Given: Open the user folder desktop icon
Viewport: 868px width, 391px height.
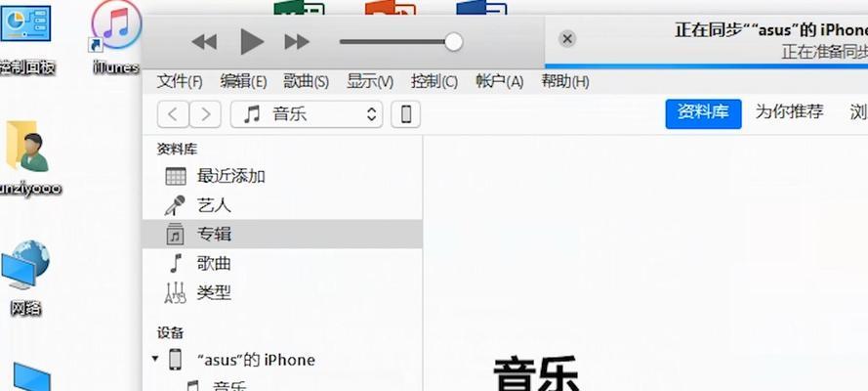Looking at the screenshot, I should click(27, 157).
